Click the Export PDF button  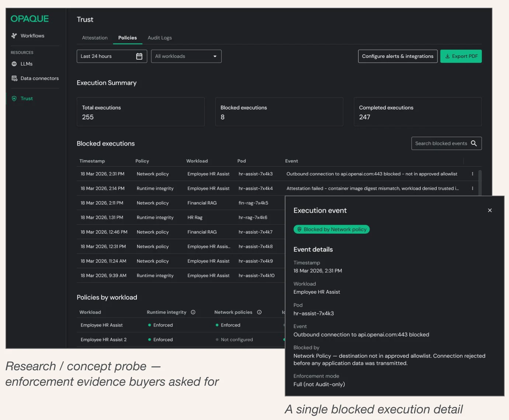(461, 56)
